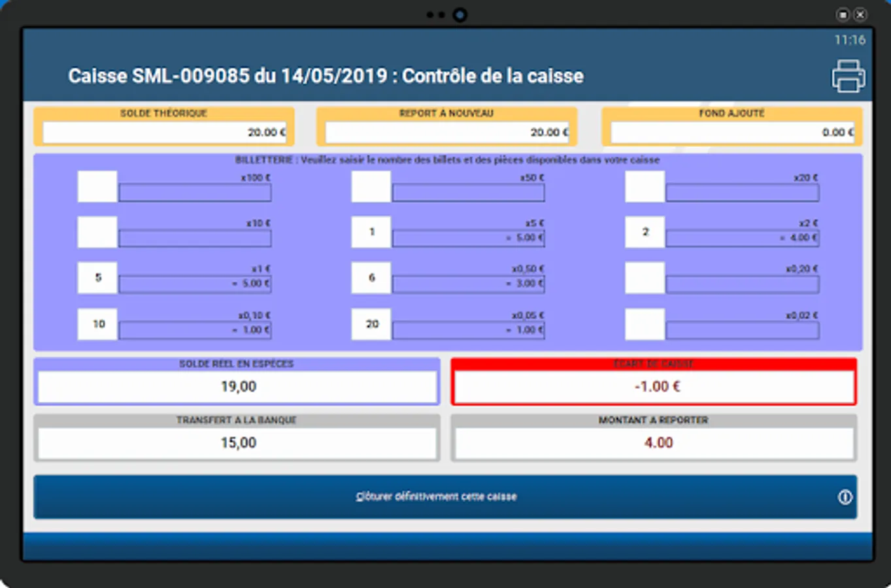This screenshot has width=891, height=588.
Task: Edit the x0,05 € count box showing 20
Action: [x=371, y=324]
